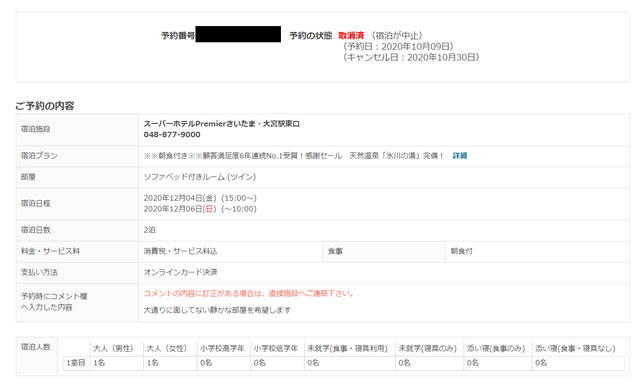Click the 予約時にコメント欄へ入力した内容 label
This screenshot has height=387, width=640.
click(54, 302)
